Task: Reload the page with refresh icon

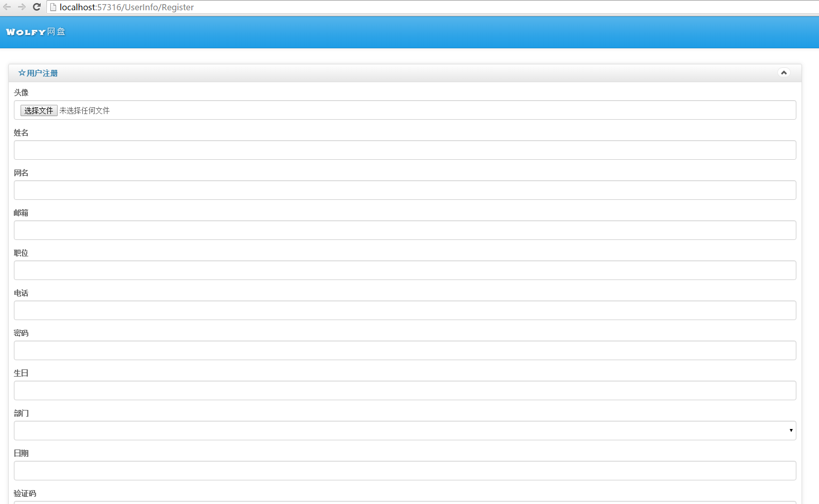Action: coord(37,7)
